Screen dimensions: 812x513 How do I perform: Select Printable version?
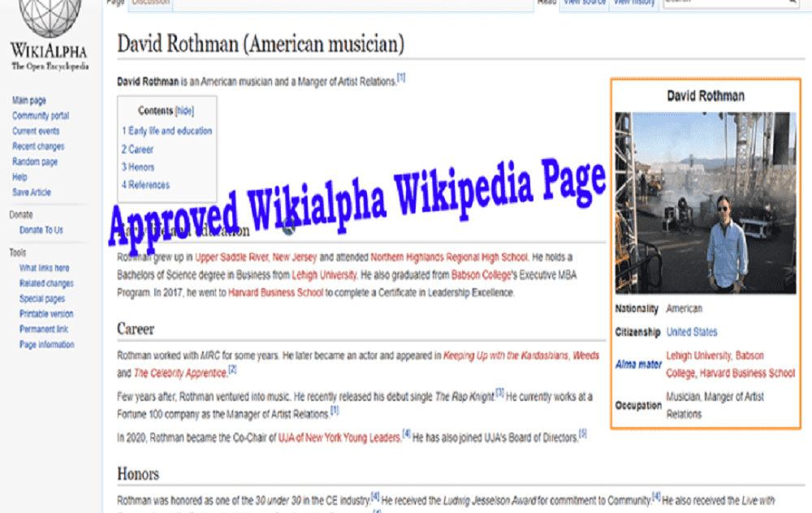pyautogui.click(x=46, y=313)
